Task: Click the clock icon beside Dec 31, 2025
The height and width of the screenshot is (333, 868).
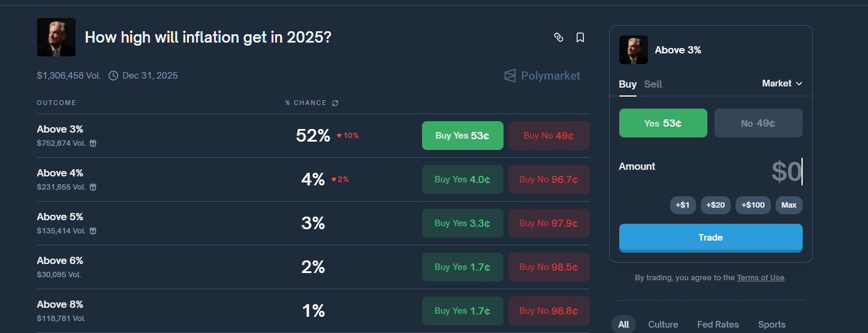Action: [113, 76]
